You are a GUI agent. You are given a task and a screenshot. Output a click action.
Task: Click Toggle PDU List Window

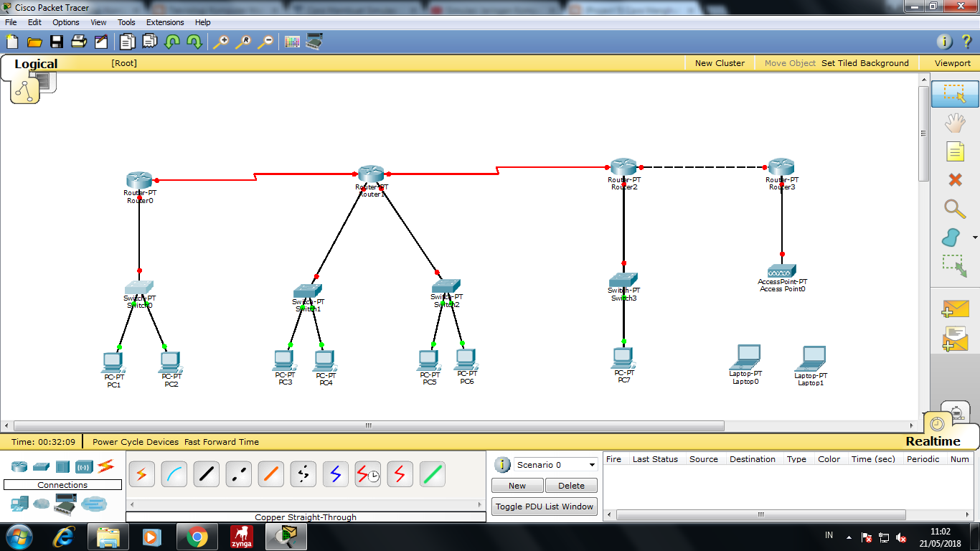[x=544, y=506]
